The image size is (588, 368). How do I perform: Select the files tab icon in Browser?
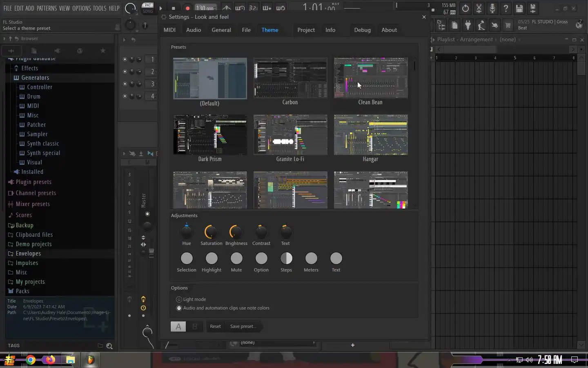(34, 51)
